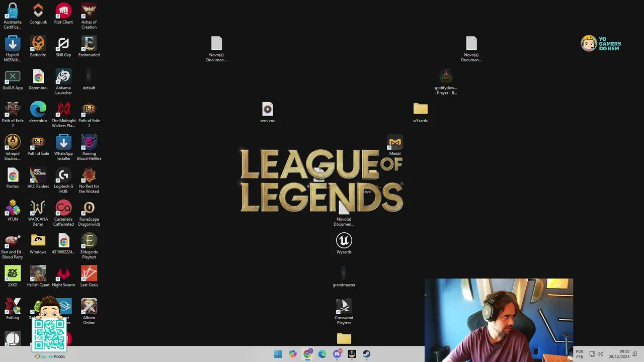
Task: Open the Medal app shortcut
Action: [x=395, y=145]
